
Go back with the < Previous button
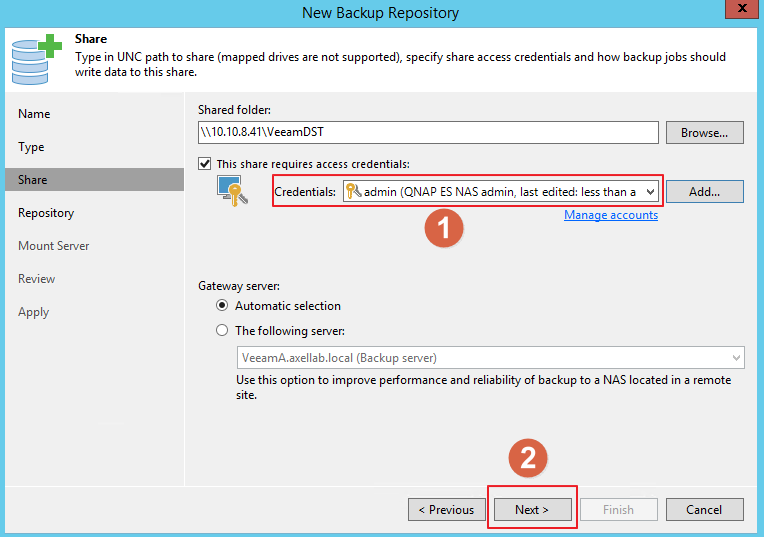(446, 509)
